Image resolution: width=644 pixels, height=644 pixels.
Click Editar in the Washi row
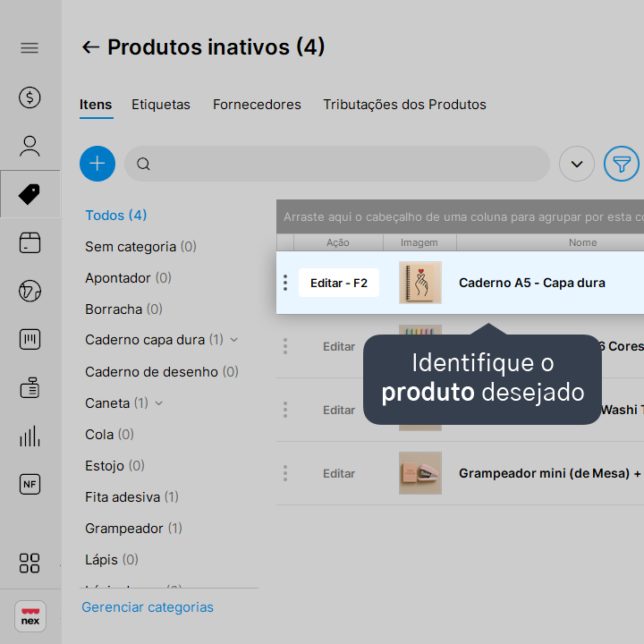339,410
